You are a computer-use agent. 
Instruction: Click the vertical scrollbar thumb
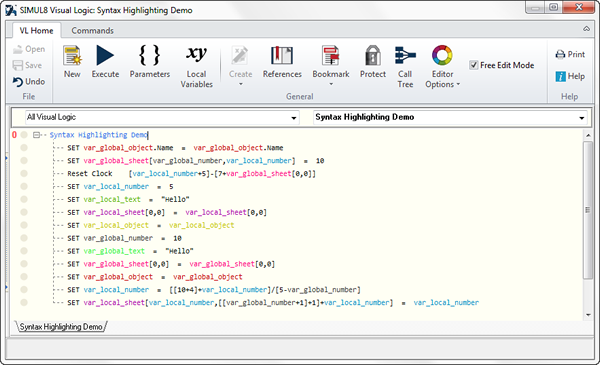pyautogui.click(x=588, y=210)
